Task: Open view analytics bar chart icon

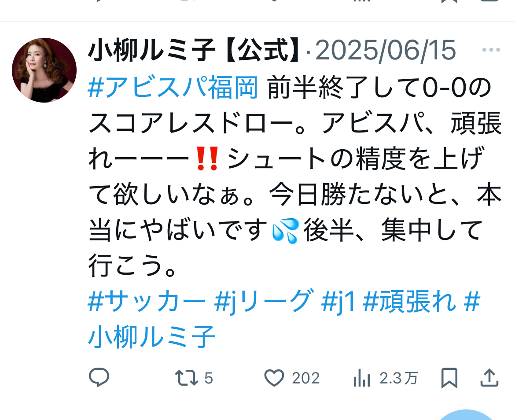Action: [362, 378]
